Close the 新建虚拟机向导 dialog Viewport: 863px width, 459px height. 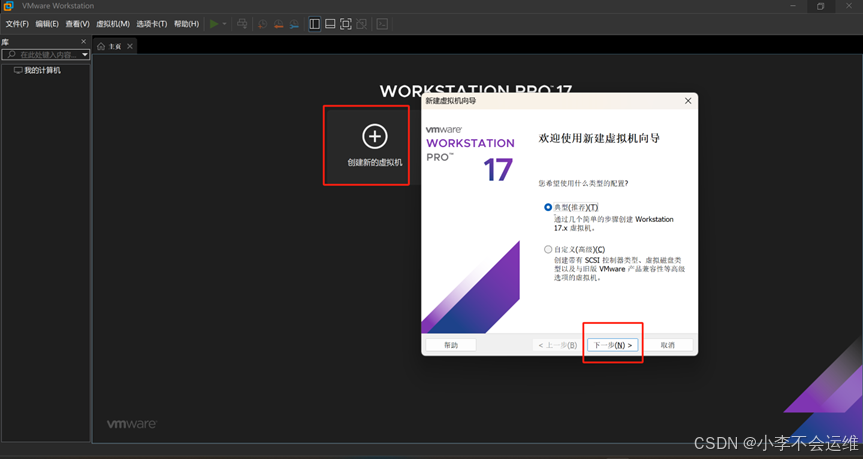click(688, 101)
